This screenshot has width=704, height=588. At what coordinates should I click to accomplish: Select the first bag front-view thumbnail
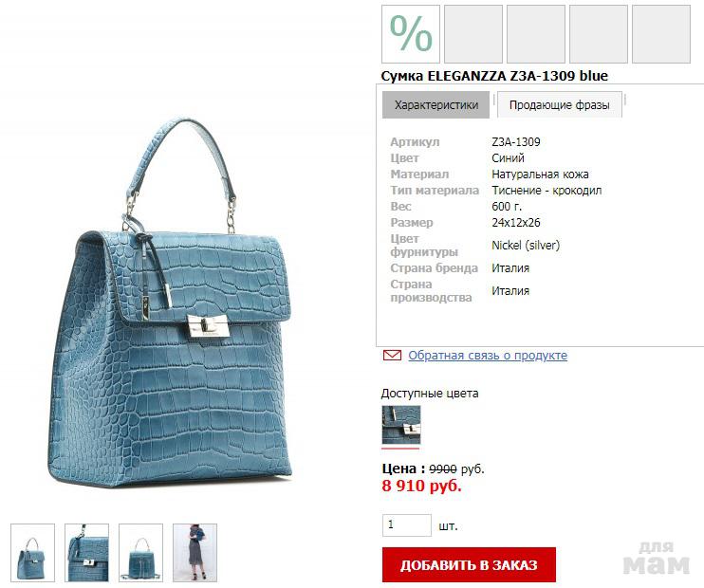[x=33, y=553]
